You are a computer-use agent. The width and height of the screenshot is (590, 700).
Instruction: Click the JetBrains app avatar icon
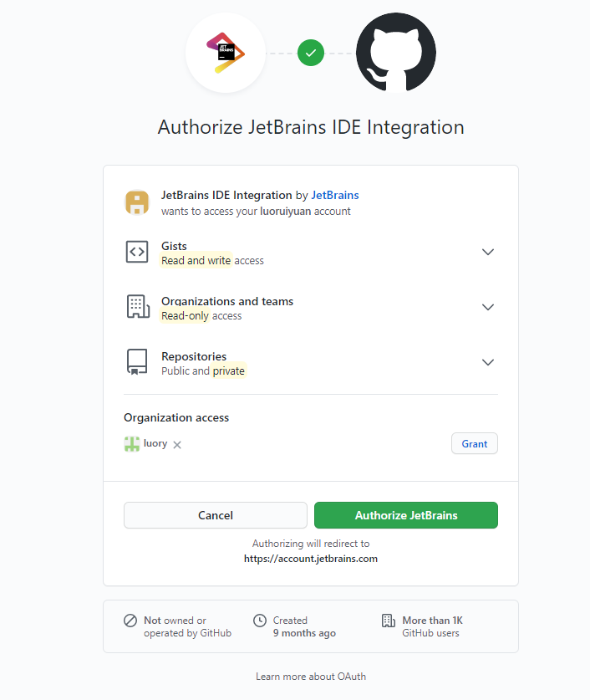tap(137, 202)
